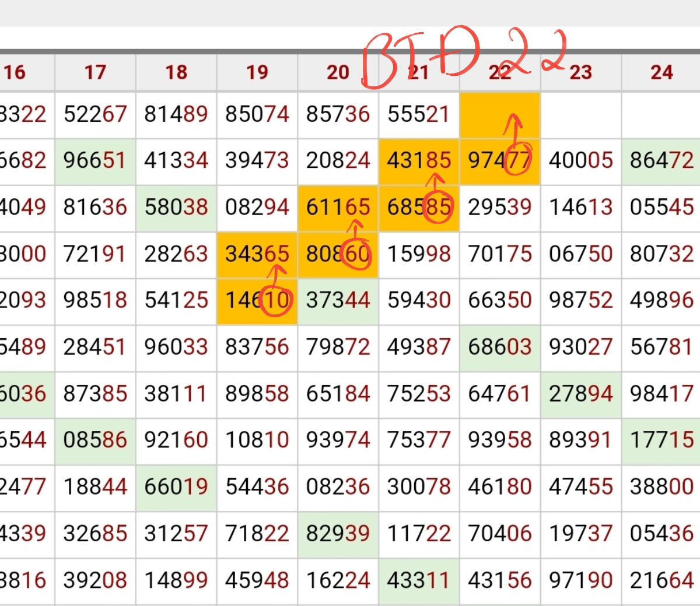700x606 pixels.
Task: Click the cell showing 81489
Action: pos(176,114)
